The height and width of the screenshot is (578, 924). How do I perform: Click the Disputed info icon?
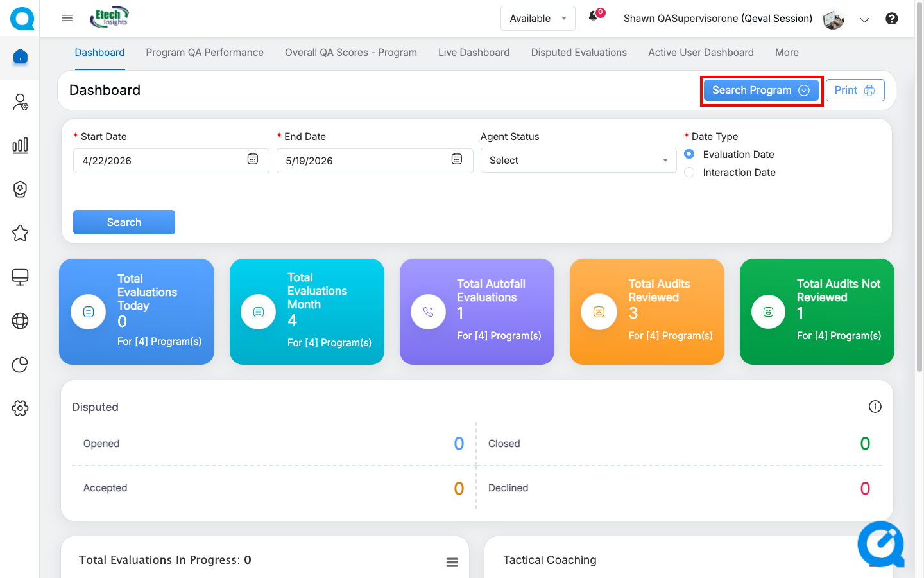pos(875,407)
